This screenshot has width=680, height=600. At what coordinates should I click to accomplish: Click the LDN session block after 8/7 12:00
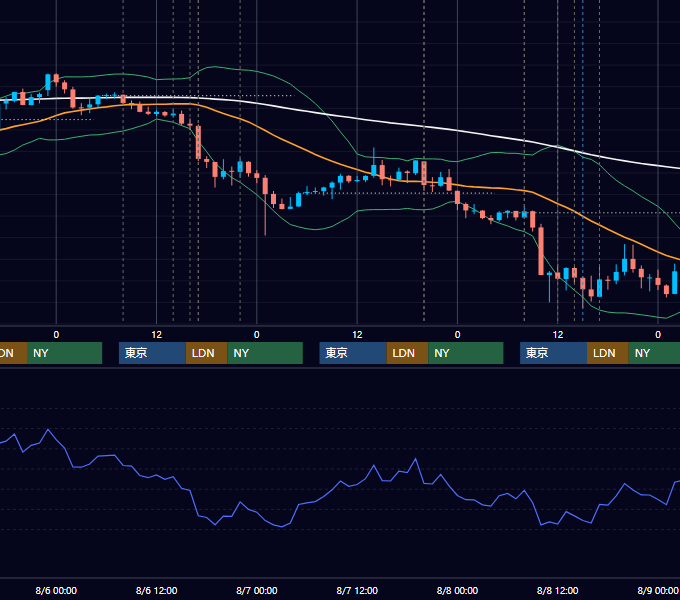pyautogui.click(x=407, y=353)
